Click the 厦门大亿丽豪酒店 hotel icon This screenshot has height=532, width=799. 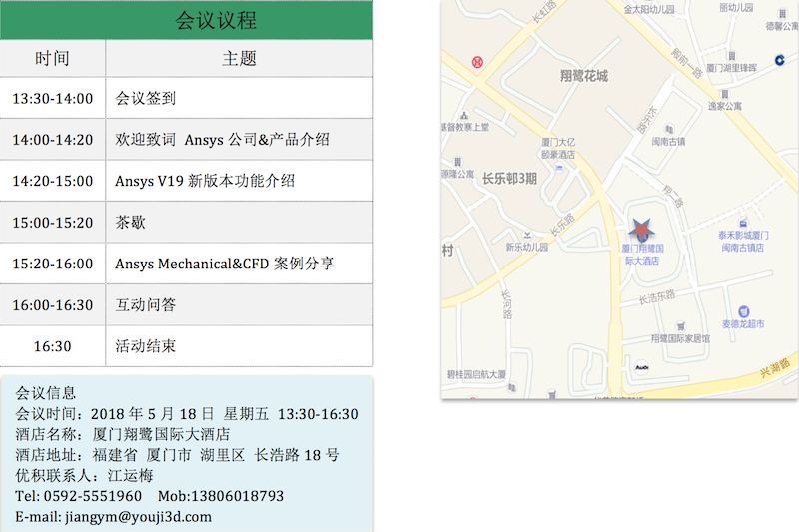point(559,168)
